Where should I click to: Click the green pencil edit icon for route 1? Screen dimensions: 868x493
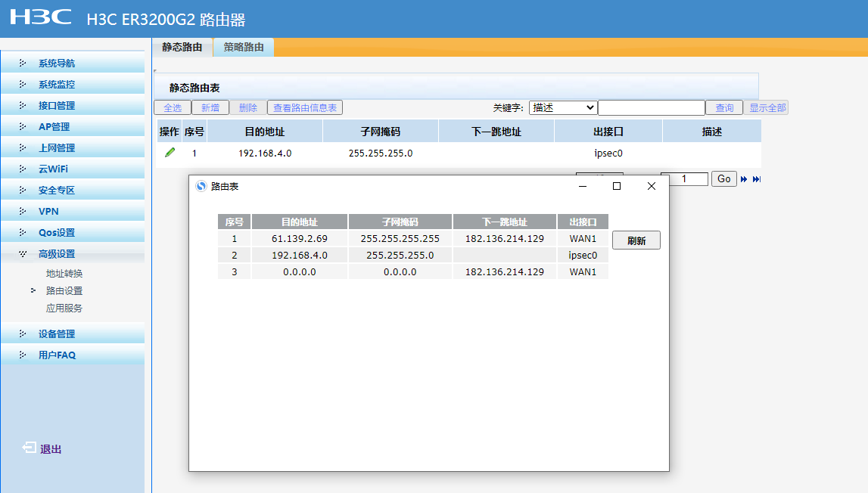point(170,152)
